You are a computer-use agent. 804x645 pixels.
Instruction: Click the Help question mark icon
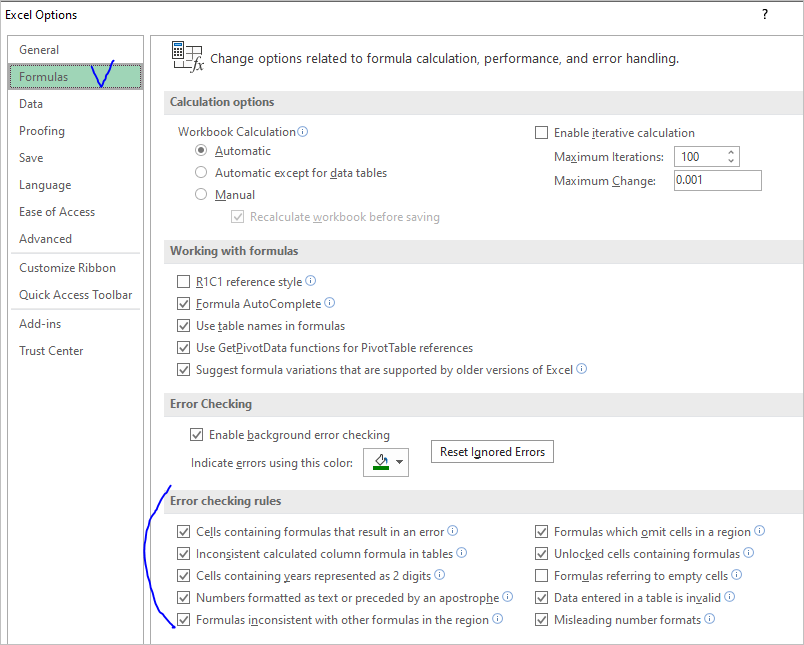pos(765,14)
